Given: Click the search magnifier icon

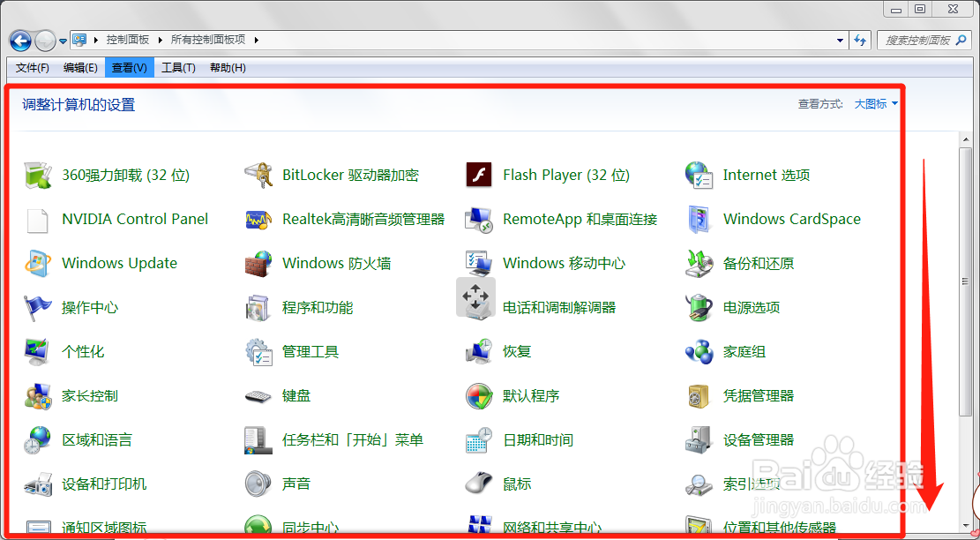Looking at the screenshot, I should [x=961, y=40].
